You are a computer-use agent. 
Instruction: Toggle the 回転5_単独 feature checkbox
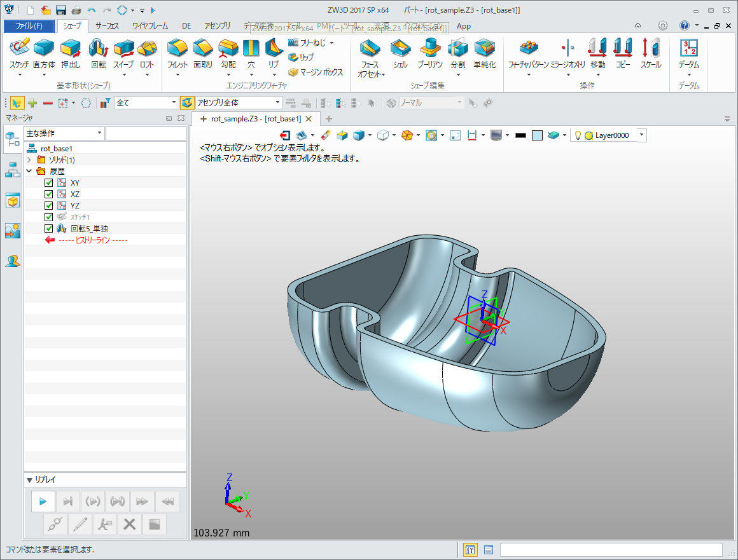click(x=48, y=229)
